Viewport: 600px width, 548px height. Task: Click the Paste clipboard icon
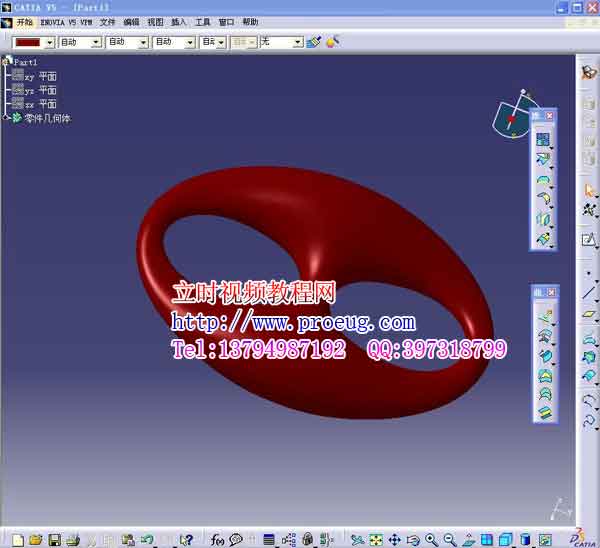(x=128, y=540)
